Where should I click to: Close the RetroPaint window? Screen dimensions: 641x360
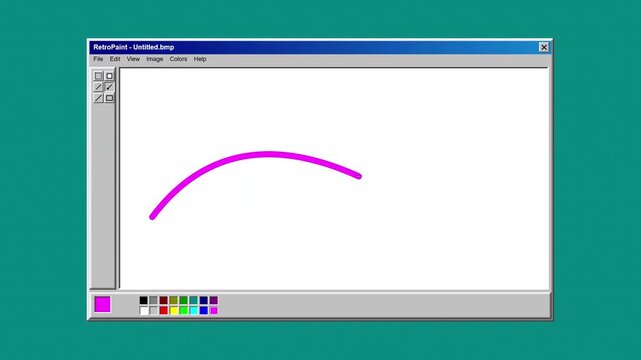[544, 47]
